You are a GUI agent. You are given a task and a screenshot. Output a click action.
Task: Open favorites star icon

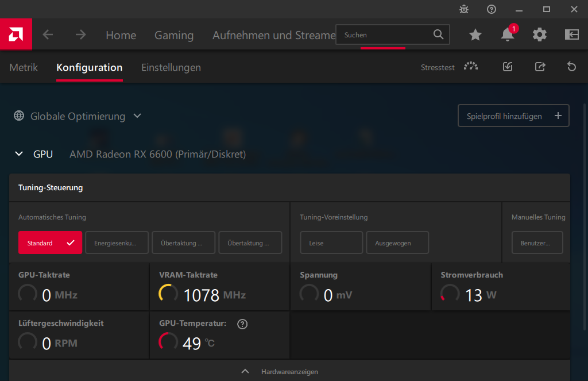point(475,35)
